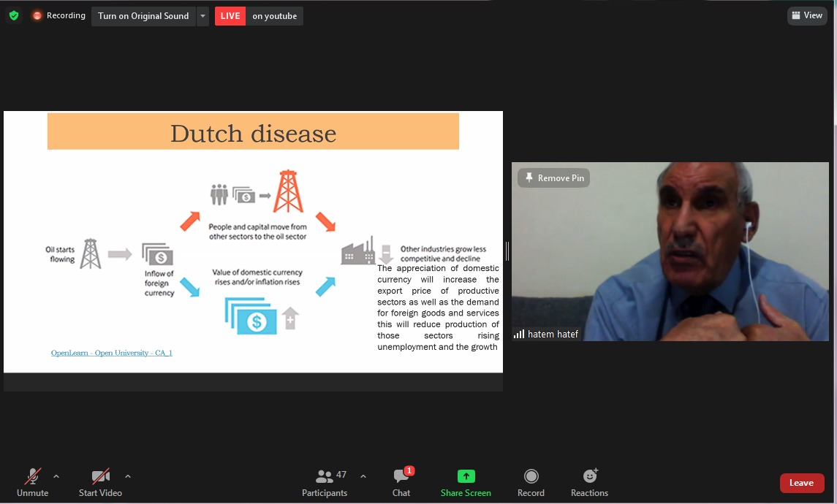Open the Participants panel
Screen dimensions: 837x504
325,483
